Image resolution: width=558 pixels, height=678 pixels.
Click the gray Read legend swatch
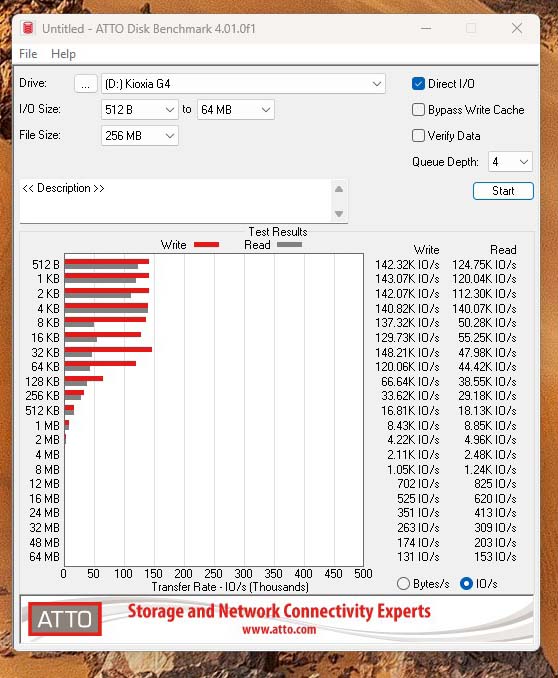(x=289, y=245)
